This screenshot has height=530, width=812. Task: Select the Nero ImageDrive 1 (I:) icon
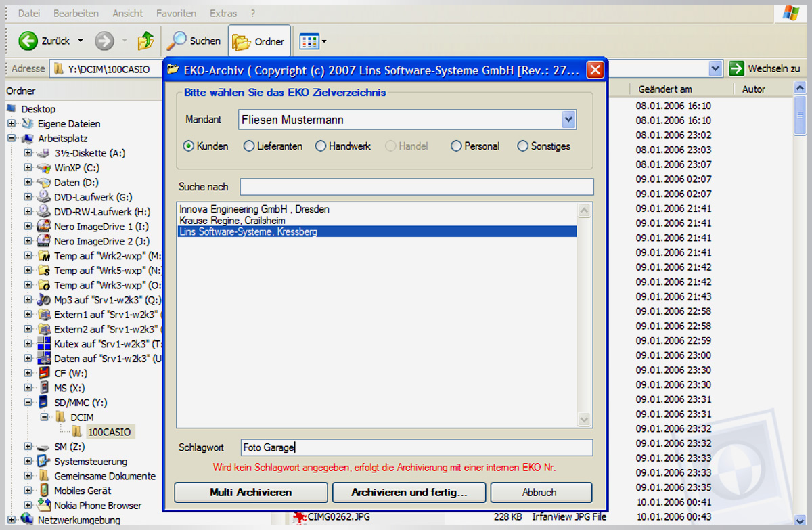tap(44, 226)
